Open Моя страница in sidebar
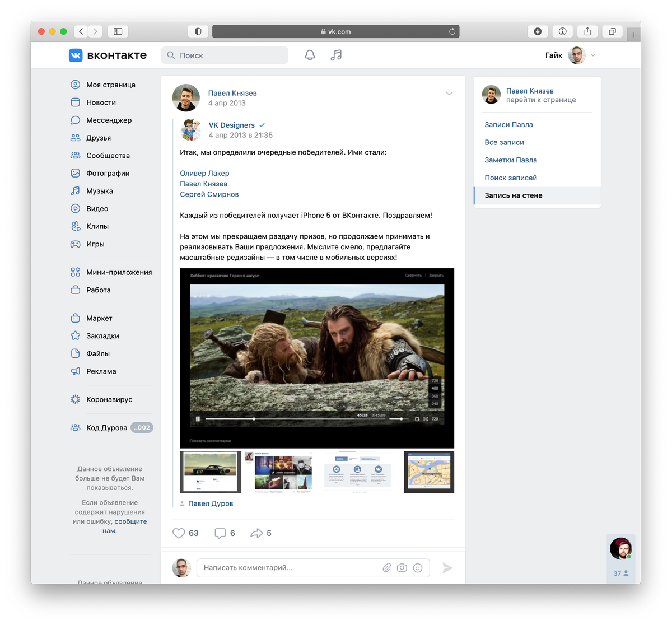This screenshot has width=672, height=625. pos(110,85)
